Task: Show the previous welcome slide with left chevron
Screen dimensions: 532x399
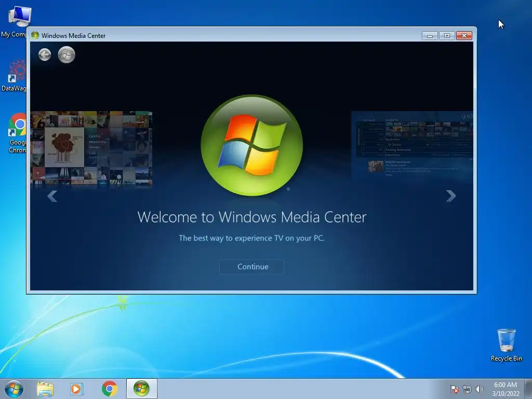Action: tap(52, 196)
